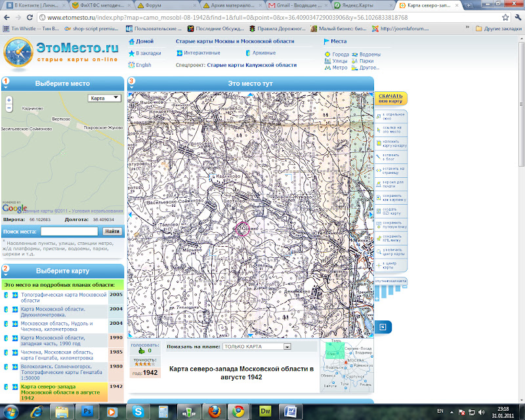Open Skype from the taskbar
This screenshot has height=420, width=525.
[x=138, y=411]
